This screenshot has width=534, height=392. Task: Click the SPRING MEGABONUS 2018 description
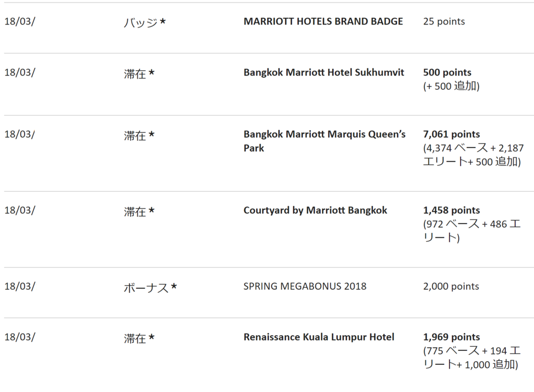(305, 286)
